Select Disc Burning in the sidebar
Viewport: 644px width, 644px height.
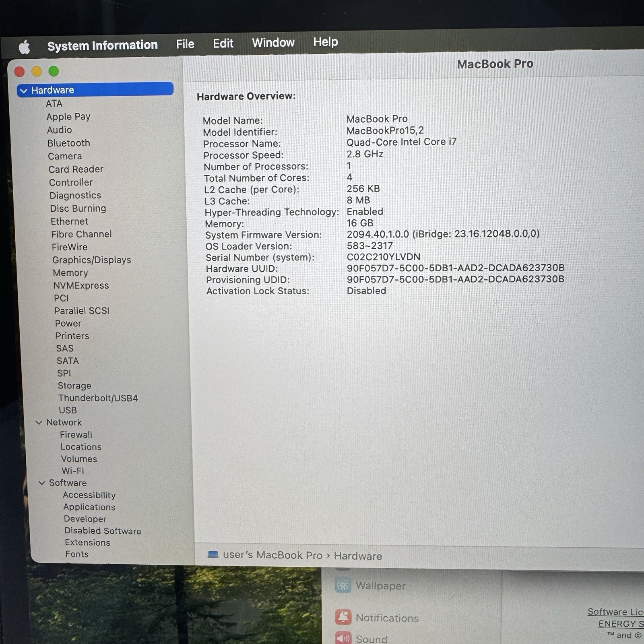[78, 208]
